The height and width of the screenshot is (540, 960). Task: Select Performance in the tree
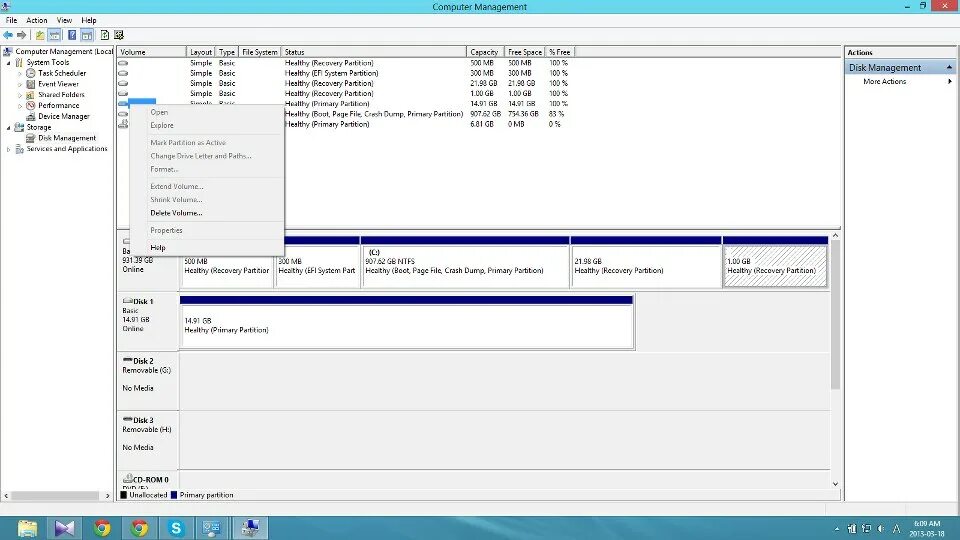58,105
